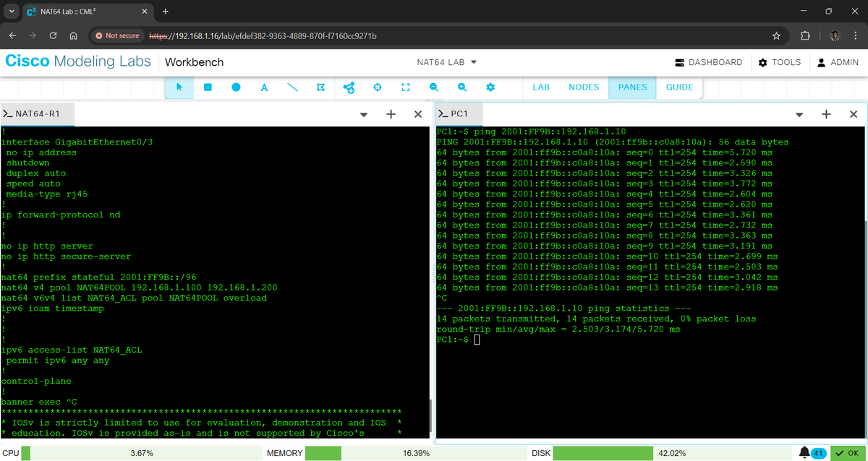Zoom out of the topology canvas
The image size is (868, 461).
[x=434, y=87]
